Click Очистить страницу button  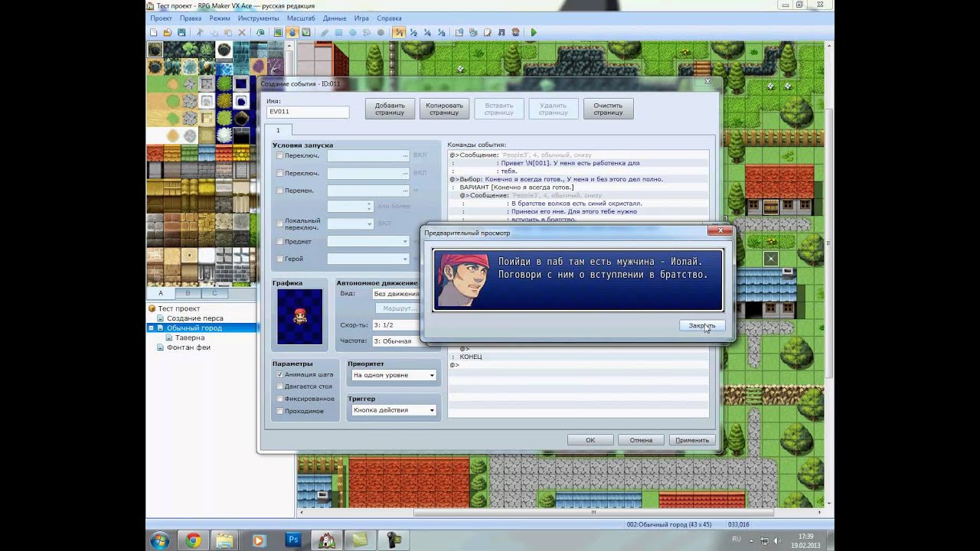(608, 109)
